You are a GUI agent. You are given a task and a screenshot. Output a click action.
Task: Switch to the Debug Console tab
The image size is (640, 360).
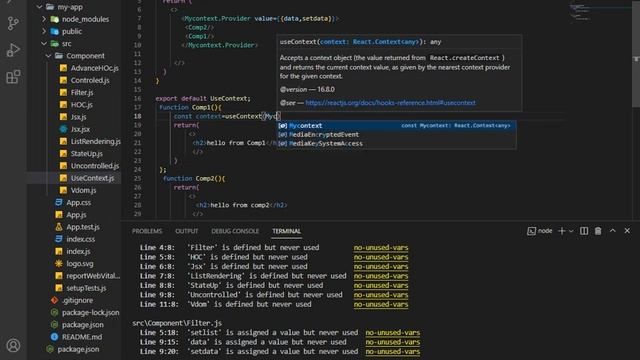tap(235, 231)
